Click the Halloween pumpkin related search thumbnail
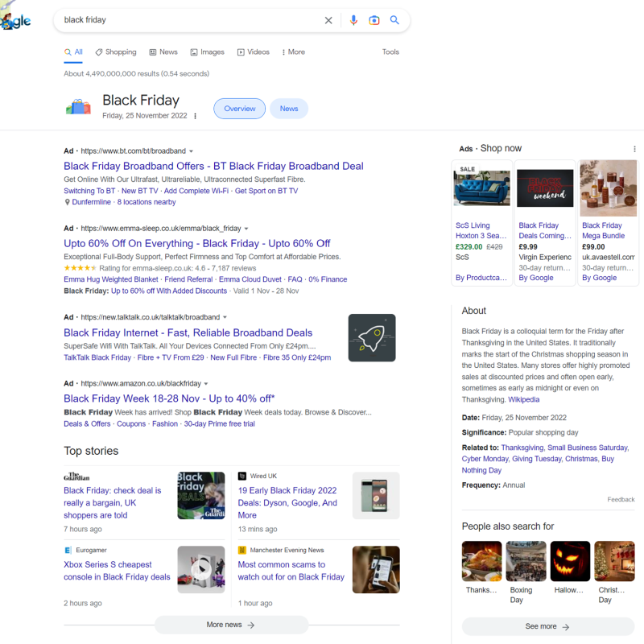This screenshot has width=644, height=644. [x=570, y=561]
